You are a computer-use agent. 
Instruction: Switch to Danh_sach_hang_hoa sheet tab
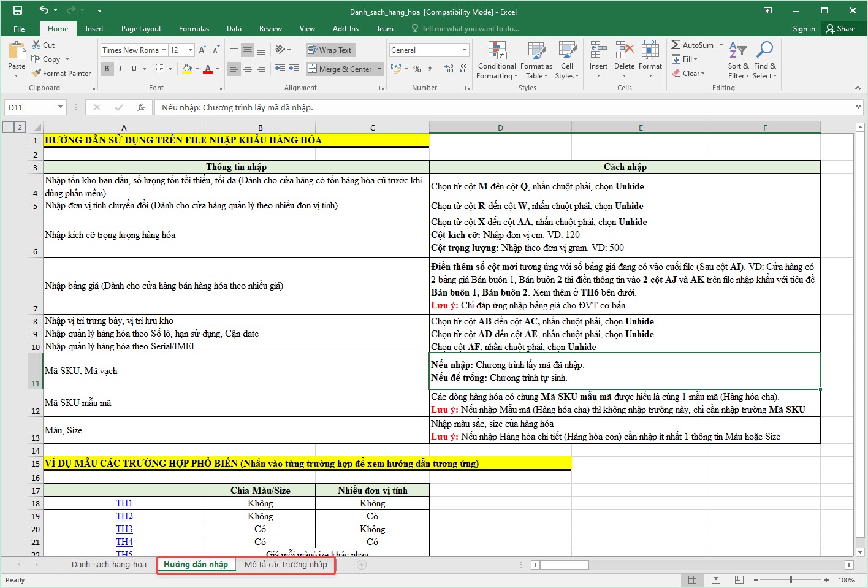pos(109,564)
